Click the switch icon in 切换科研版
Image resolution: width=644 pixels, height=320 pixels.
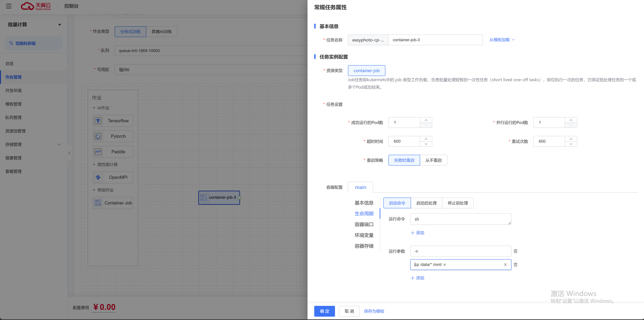tap(11, 43)
